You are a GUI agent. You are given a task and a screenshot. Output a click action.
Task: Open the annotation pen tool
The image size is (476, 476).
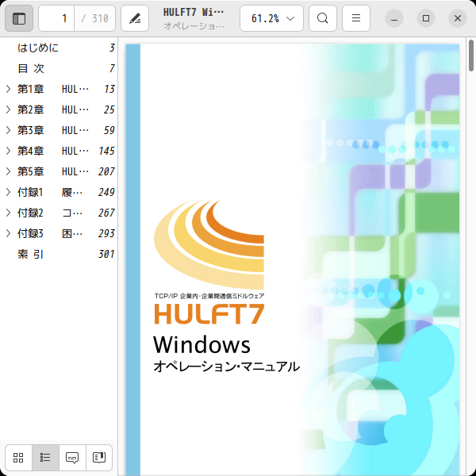(x=135, y=18)
